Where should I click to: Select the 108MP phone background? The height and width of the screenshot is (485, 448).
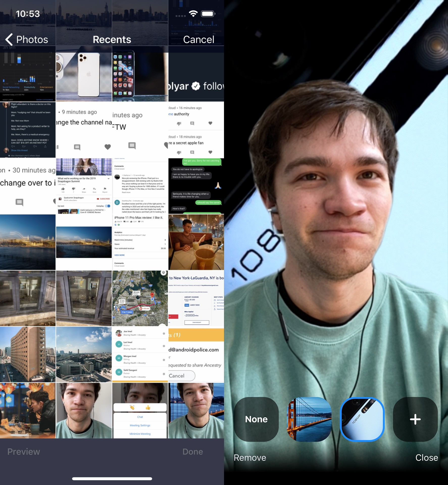tap(362, 419)
